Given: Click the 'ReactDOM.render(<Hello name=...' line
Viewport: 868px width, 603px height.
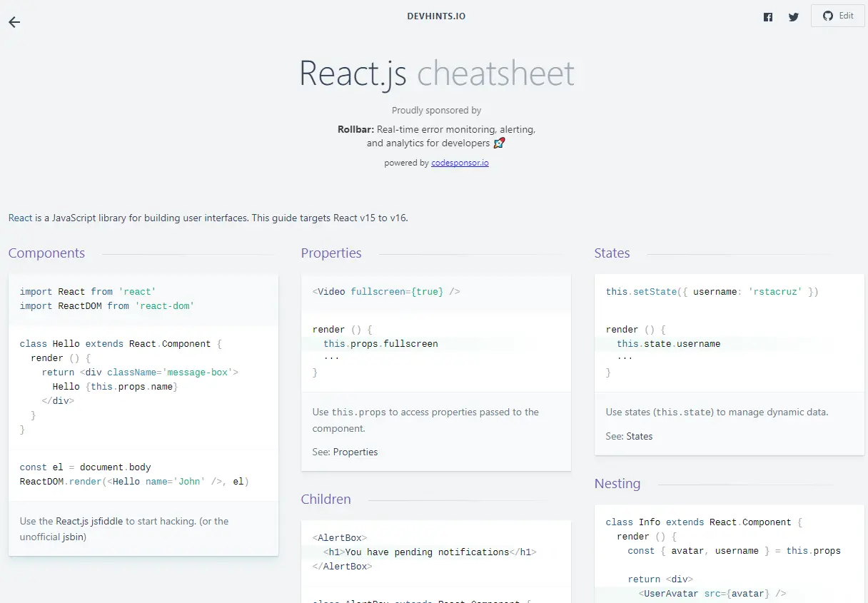Looking at the screenshot, I should coord(134,482).
